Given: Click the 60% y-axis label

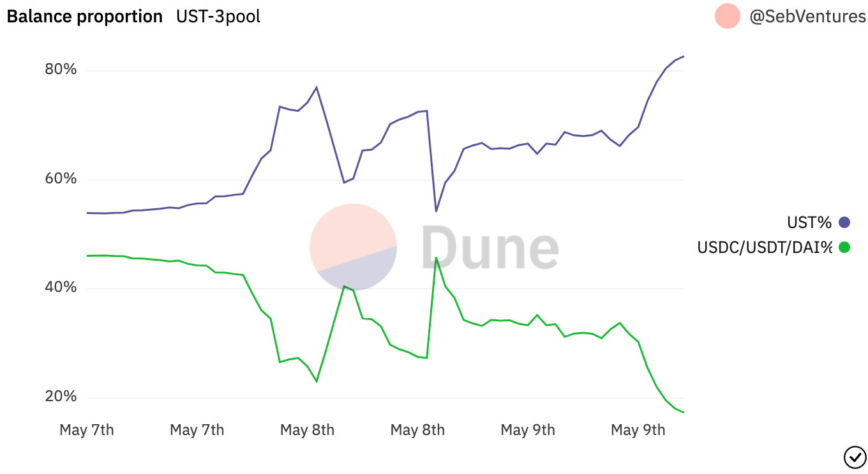Looking at the screenshot, I should coord(61,178).
